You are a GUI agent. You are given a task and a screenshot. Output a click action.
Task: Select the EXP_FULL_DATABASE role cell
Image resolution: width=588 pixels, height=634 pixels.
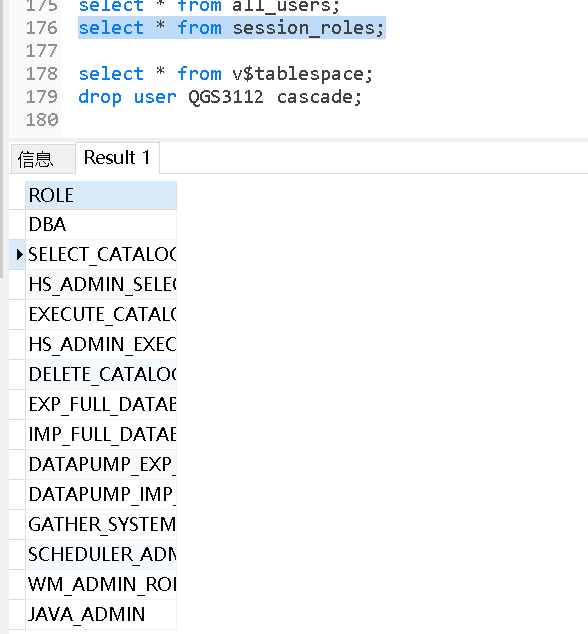coord(101,404)
